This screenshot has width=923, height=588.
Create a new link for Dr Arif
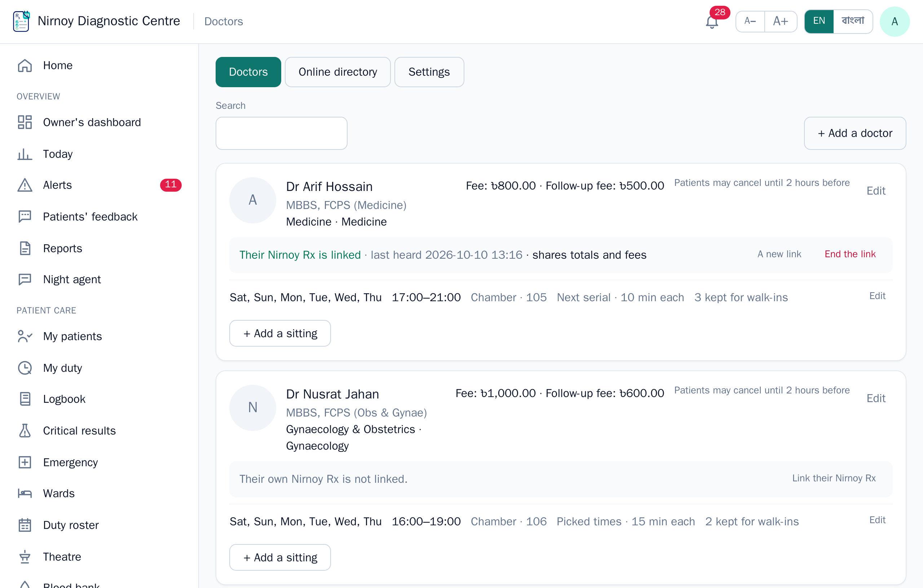(779, 254)
